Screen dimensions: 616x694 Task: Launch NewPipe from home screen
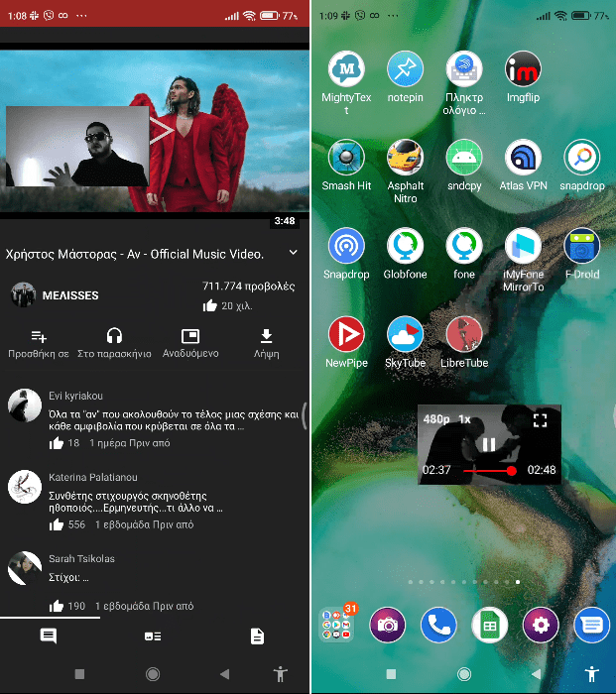click(346, 335)
